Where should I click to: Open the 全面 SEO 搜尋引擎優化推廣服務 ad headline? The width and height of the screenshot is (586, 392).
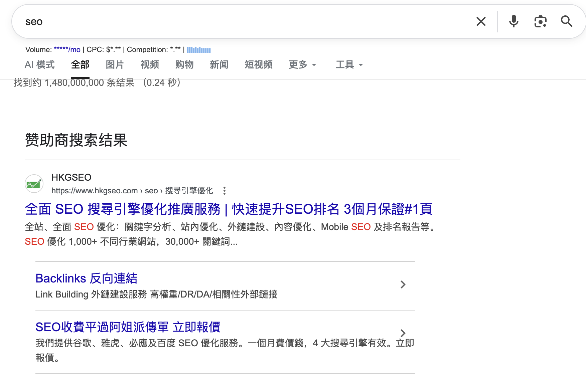229,209
